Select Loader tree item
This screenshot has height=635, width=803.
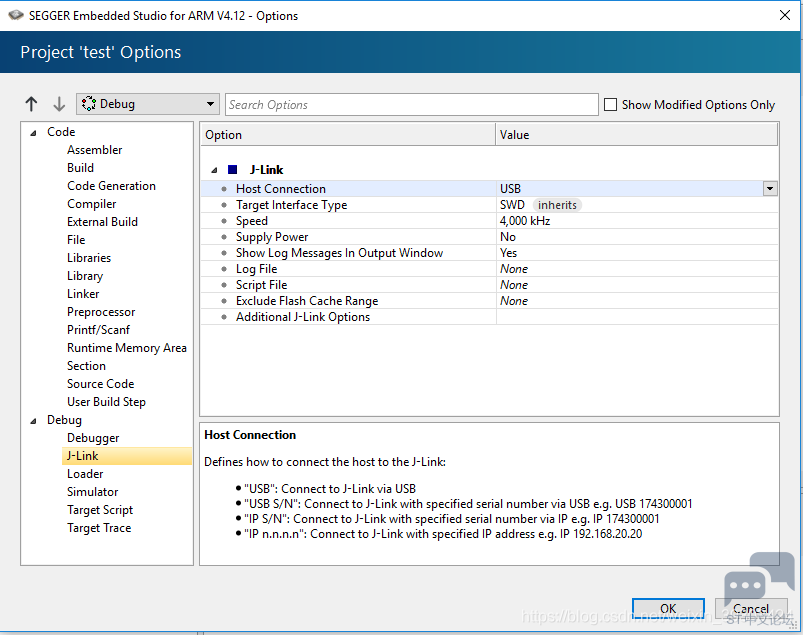pyautogui.click(x=85, y=474)
